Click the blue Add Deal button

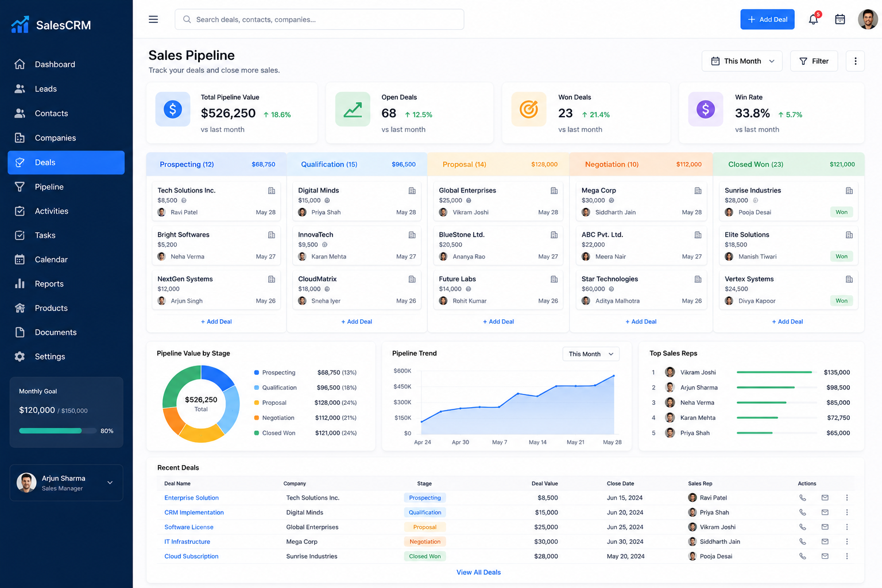[x=767, y=19]
